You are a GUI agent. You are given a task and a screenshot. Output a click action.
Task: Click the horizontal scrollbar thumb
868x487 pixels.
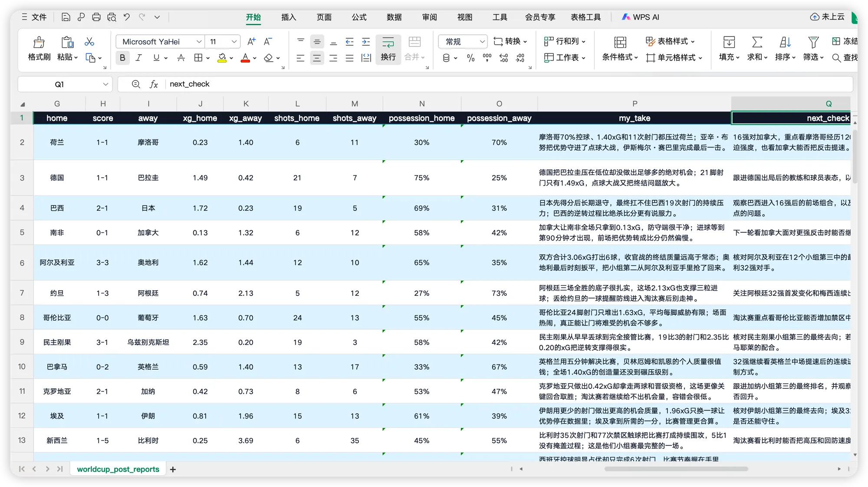(x=676, y=469)
